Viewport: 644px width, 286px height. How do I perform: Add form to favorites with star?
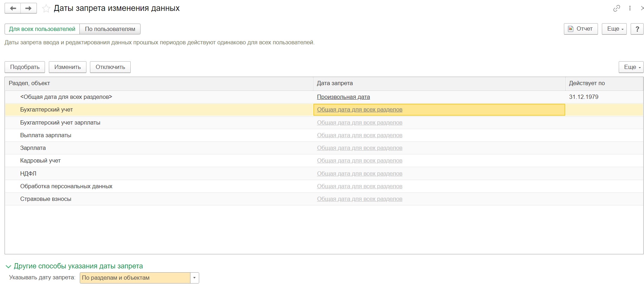pos(46,8)
